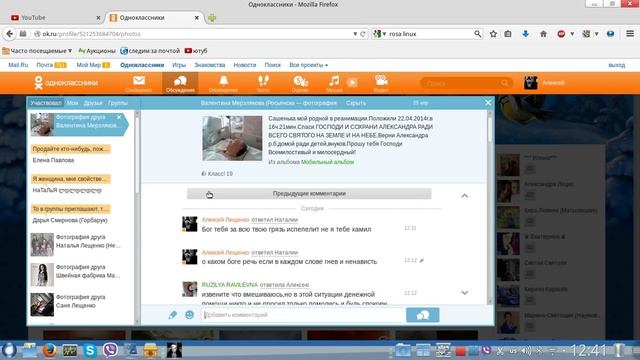Click the Алексей Лещенко name on the 12:11 comment

[x=225, y=220]
